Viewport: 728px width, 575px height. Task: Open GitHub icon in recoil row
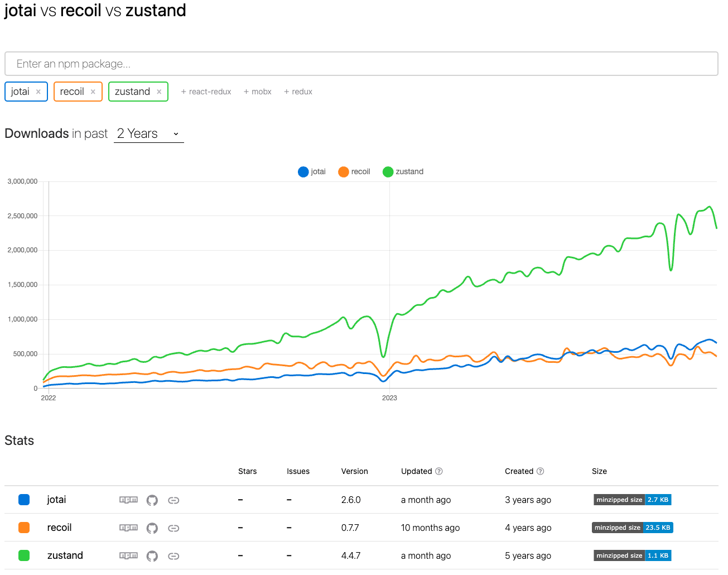152,528
